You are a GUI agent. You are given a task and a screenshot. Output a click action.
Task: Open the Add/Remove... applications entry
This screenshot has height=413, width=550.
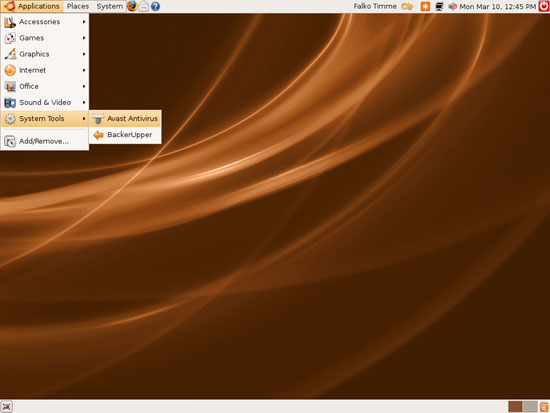[x=45, y=141]
